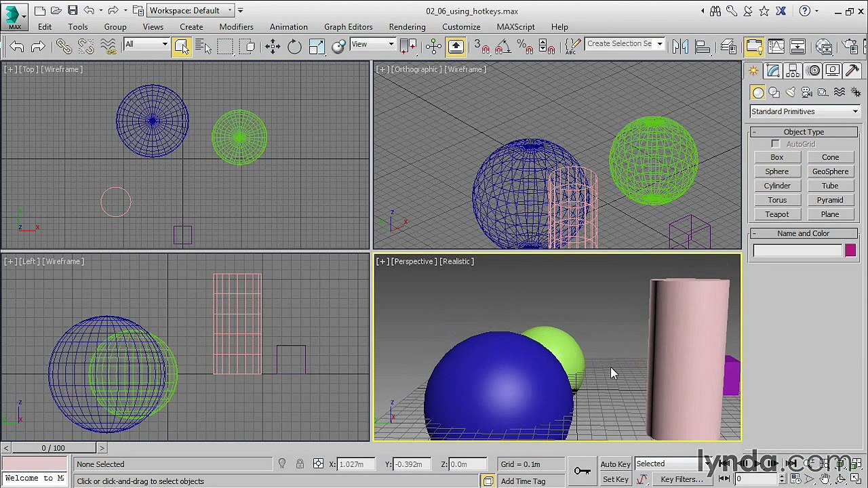This screenshot has height=488, width=868.
Task: Click the Select and Link chain icon
Action: [64, 46]
